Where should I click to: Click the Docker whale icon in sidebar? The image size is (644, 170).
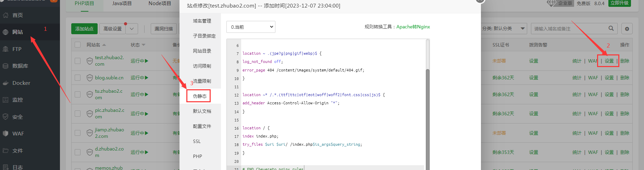[5, 83]
